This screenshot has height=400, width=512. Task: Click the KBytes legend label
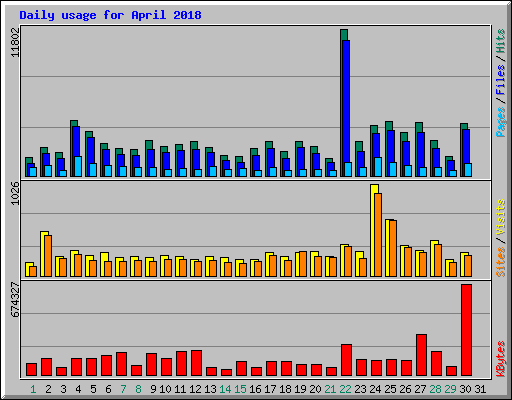click(x=500, y=359)
